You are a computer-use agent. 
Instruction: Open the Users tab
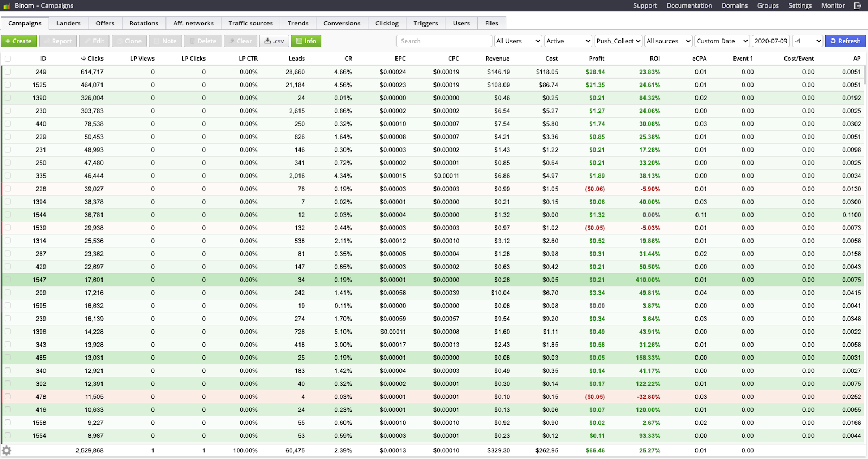[462, 23]
